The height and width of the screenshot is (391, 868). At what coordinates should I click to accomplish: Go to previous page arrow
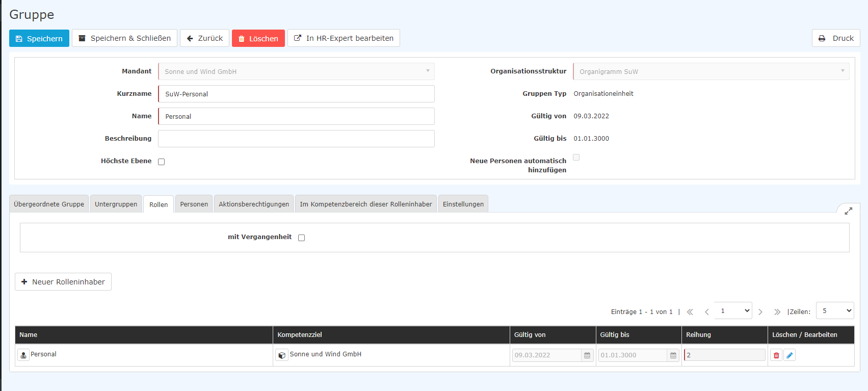pos(707,312)
